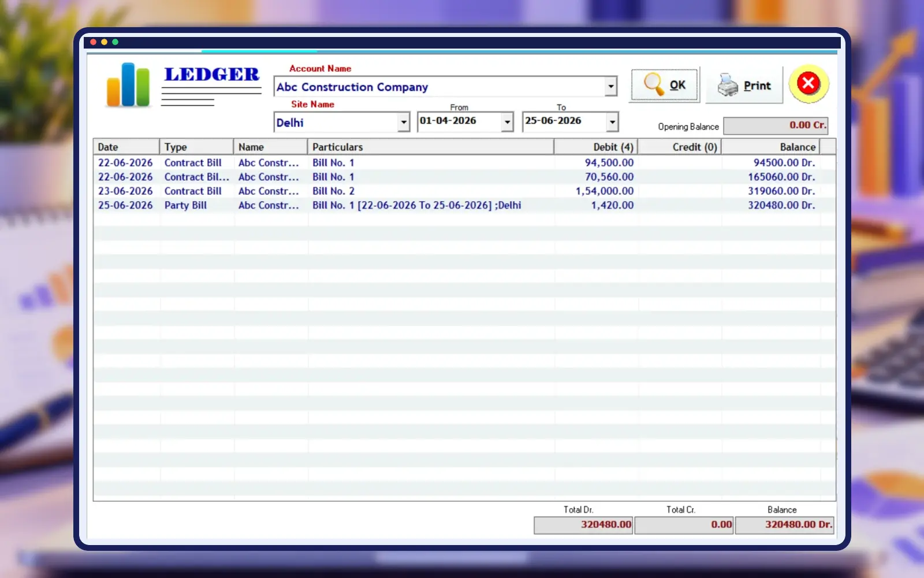Click the bottom Balance total box

tap(784, 525)
